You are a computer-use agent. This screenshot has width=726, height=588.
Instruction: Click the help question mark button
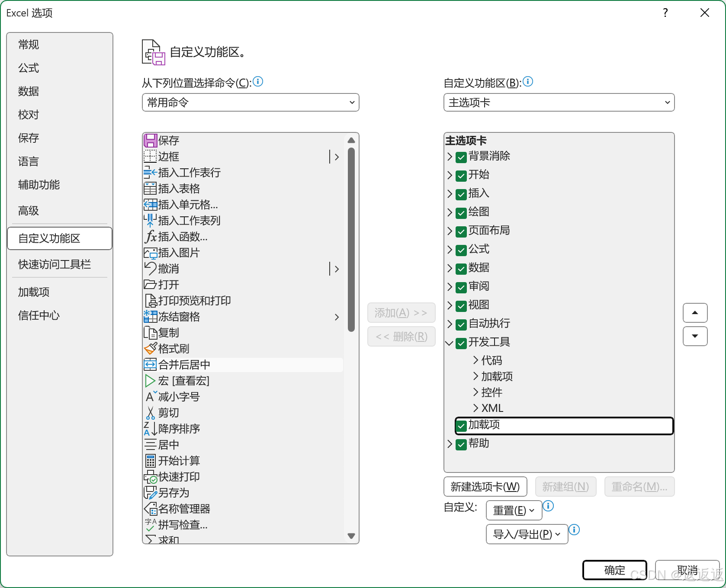point(665,13)
